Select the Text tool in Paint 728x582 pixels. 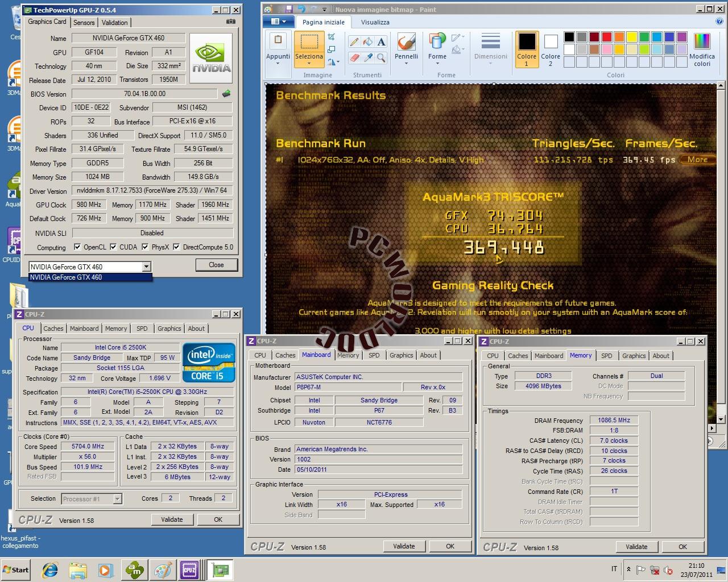381,42
